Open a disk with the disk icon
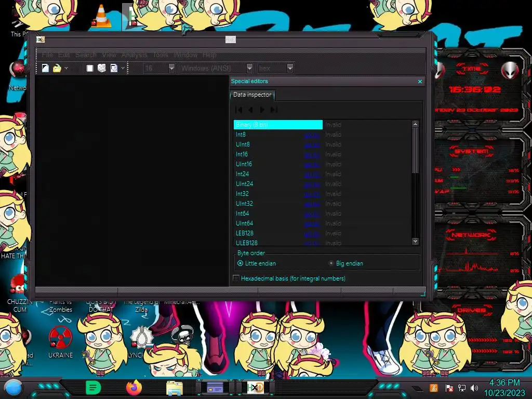The image size is (532, 399). [102, 68]
